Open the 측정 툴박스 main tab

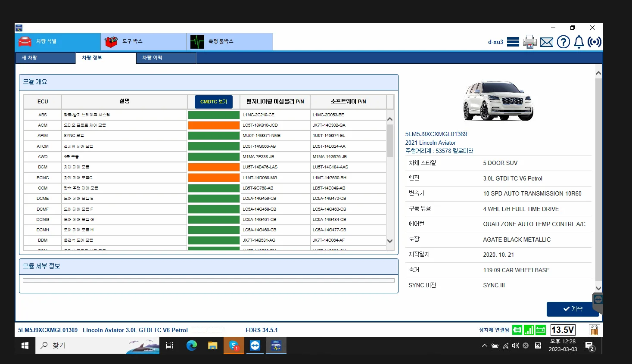(230, 42)
